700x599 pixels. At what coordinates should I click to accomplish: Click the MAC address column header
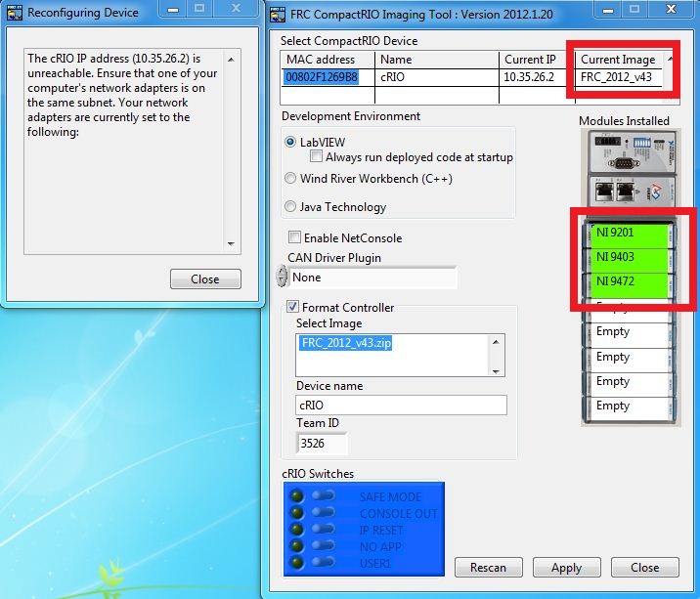pyautogui.click(x=328, y=60)
